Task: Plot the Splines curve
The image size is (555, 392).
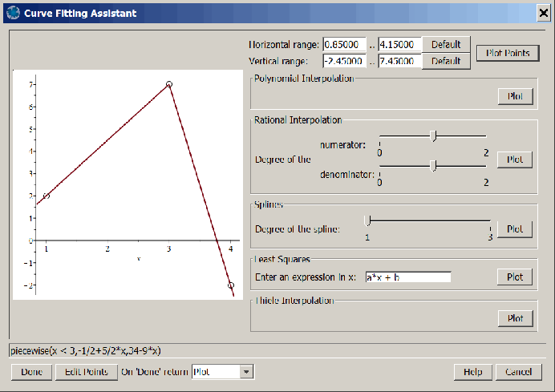Action: [514, 228]
